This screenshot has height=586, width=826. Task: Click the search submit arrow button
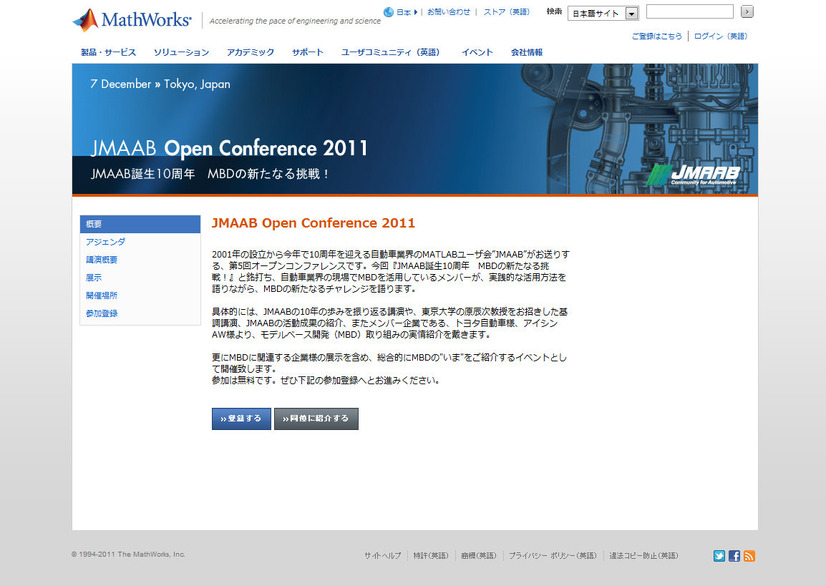pos(747,12)
